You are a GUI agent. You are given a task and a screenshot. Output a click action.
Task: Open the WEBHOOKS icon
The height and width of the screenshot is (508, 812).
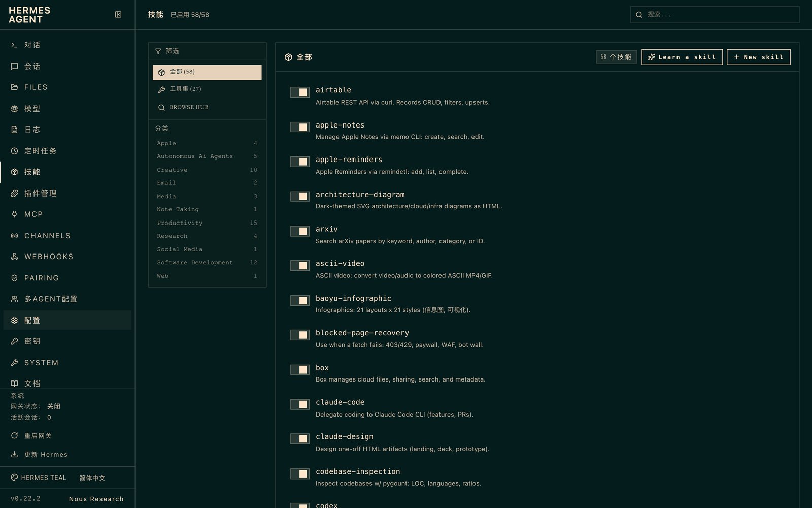coord(14,257)
